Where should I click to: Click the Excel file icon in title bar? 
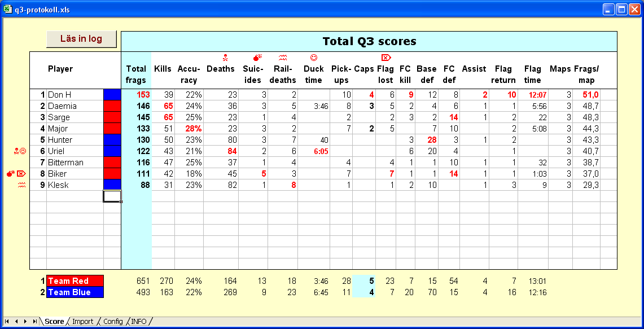(8, 10)
